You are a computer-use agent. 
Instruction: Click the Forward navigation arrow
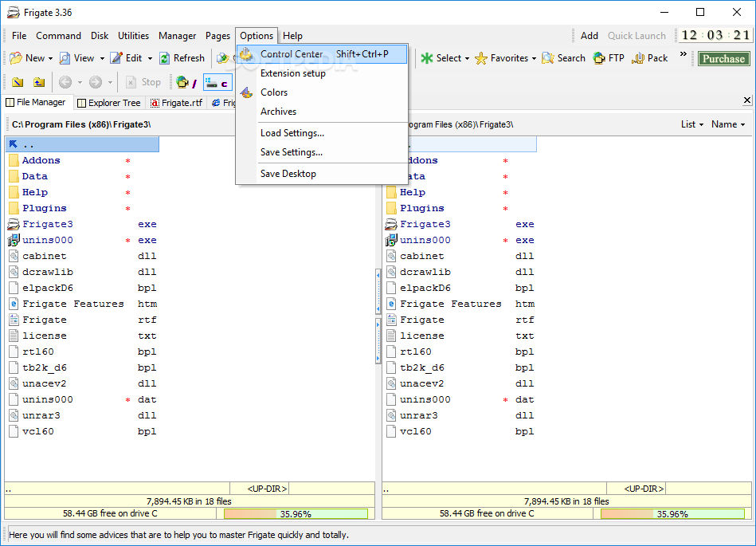click(x=96, y=82)
